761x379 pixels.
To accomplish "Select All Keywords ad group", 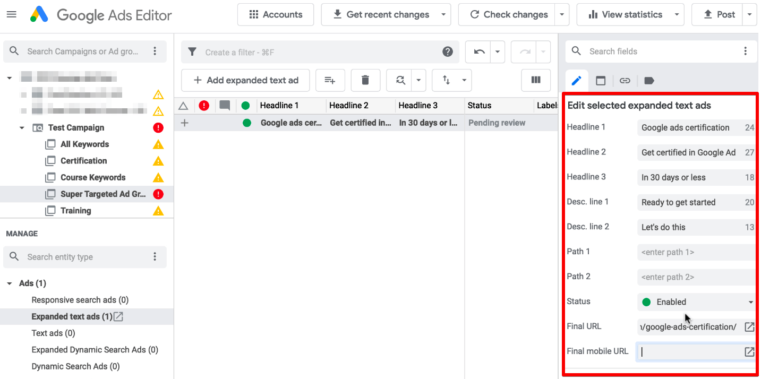I will pos(84,144).
